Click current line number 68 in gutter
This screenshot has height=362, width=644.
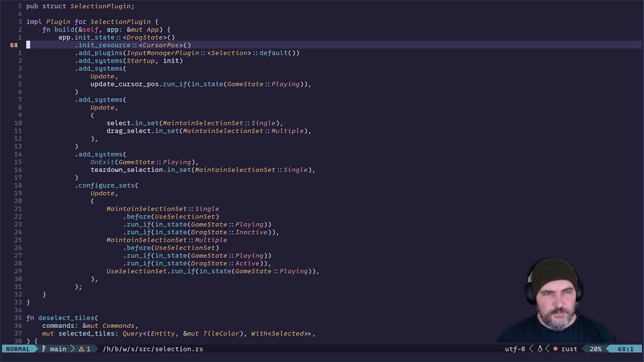coord(14,45)
